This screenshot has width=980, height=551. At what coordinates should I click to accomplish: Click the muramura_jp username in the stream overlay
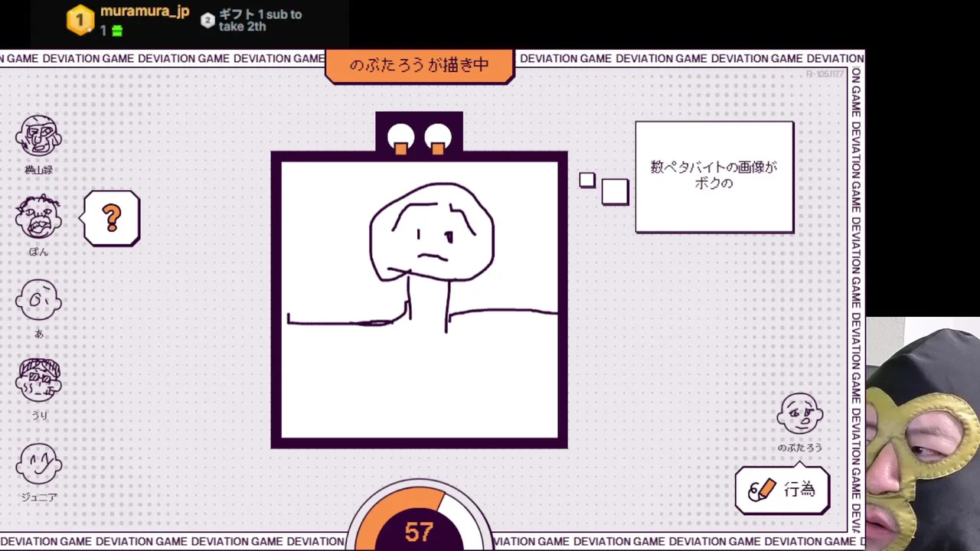point(145,13)
